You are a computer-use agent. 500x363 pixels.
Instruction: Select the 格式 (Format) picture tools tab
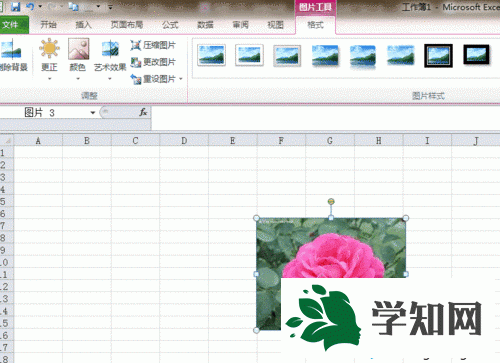click(x=315, y=25)
